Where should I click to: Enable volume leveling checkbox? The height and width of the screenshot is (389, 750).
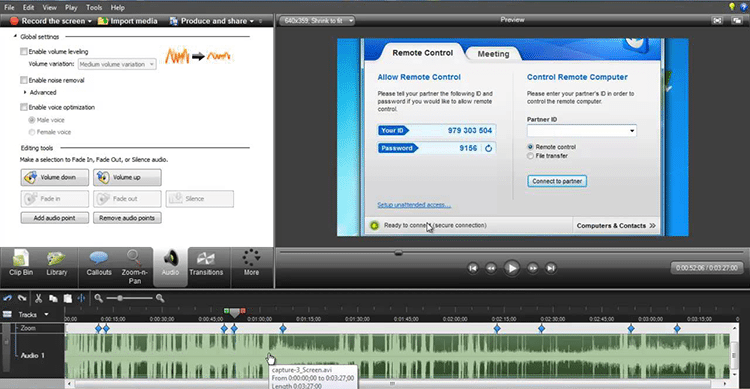click(x=23, y=51)
